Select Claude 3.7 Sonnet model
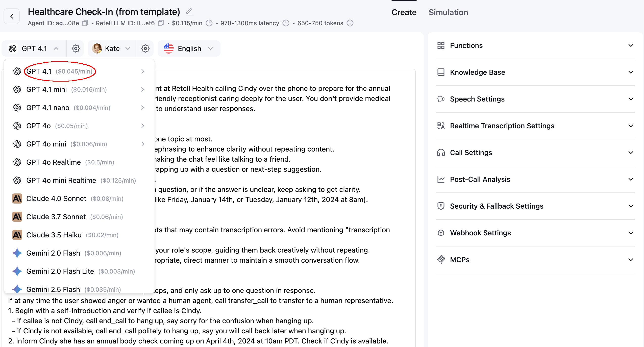 click(79, 217)
